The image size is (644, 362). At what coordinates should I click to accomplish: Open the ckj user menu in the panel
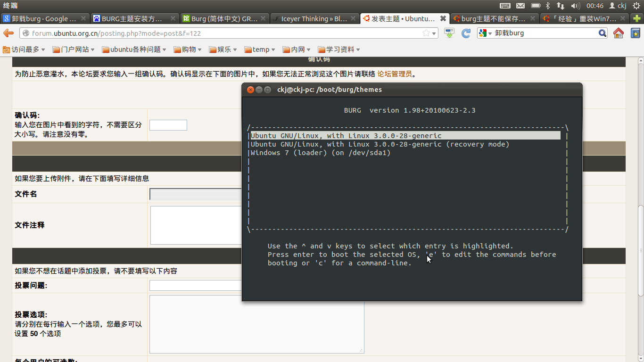(x=618, y=6)
